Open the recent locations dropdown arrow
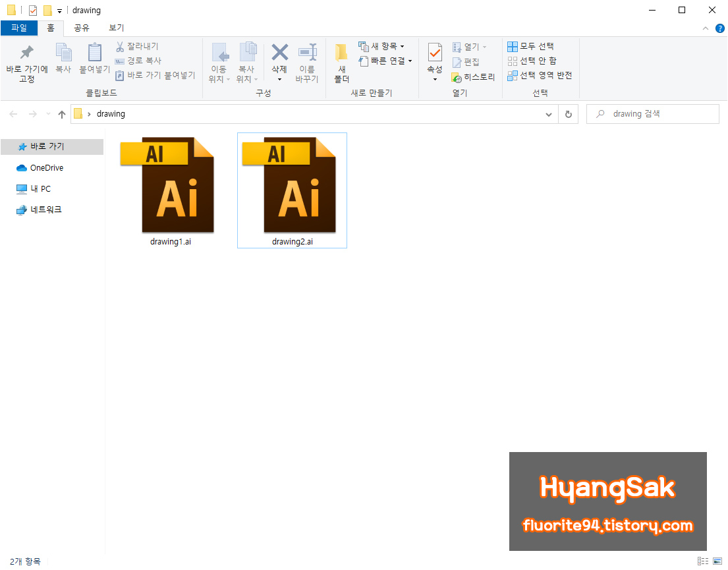Image resolution: width=728 pixels, height=570 pixels. [48, 114]
